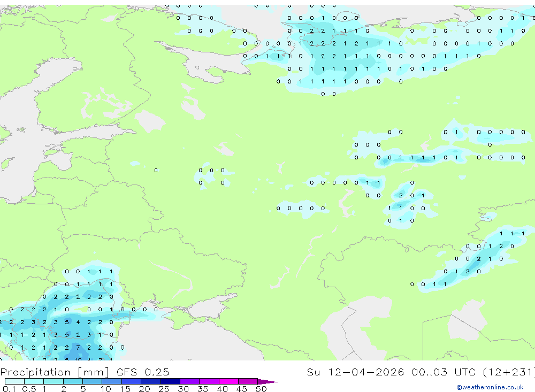Click the '30' legend scale label
Screen dimensions: 535x392
tap(183, 389)
